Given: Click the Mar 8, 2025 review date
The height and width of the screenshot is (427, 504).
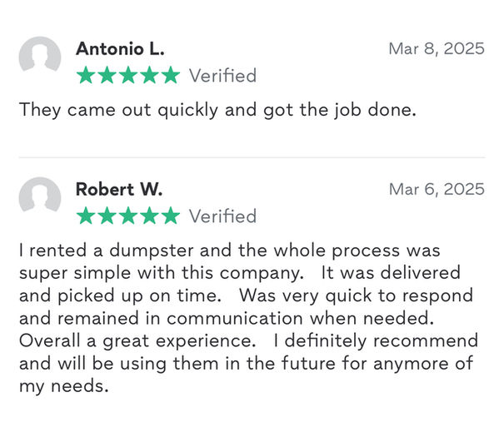Looking at the screenshot, I should click(x=436, y=49).
